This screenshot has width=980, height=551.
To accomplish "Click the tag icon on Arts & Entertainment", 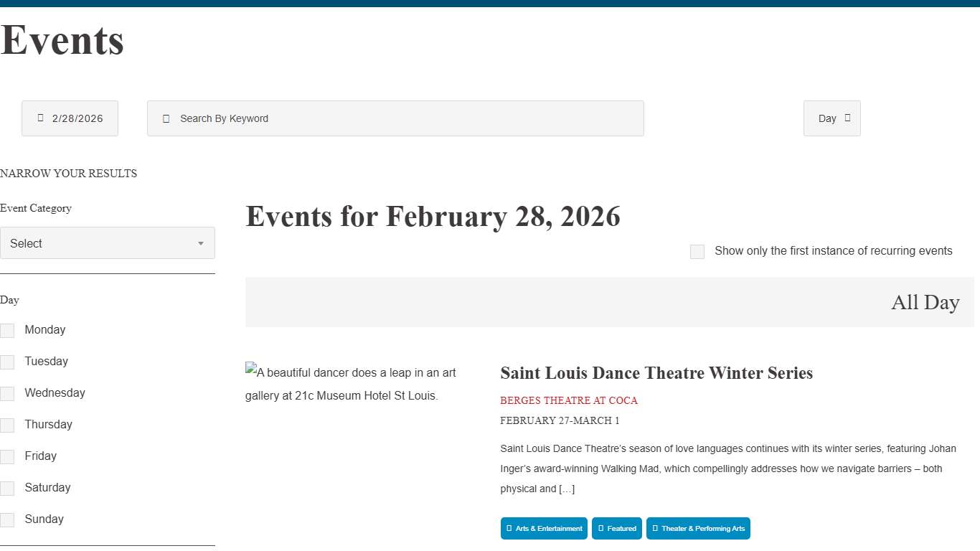I will pyautogui.click(x=509, y=528).
